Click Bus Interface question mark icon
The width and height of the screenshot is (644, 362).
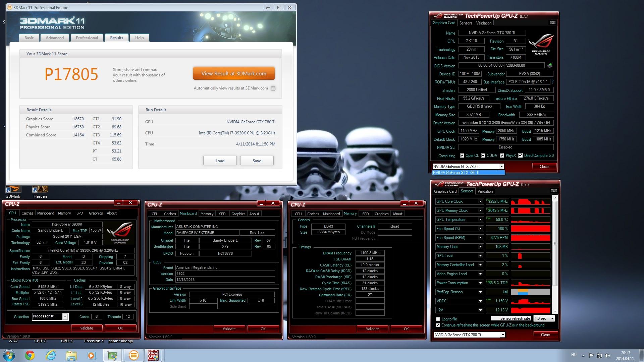[552, 82]
